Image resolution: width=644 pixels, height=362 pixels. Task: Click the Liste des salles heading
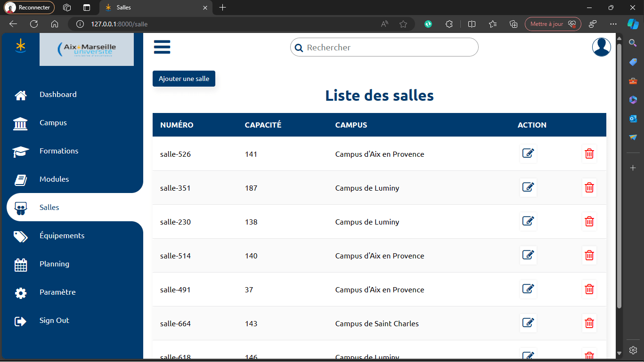pos(379,96)
